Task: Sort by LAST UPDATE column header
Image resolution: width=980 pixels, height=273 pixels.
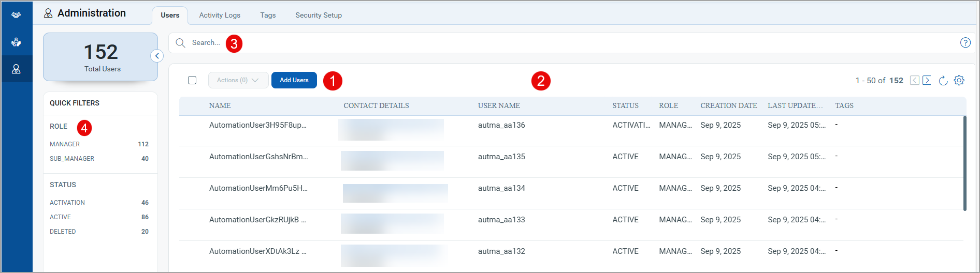Action: (x=795, y=105)
